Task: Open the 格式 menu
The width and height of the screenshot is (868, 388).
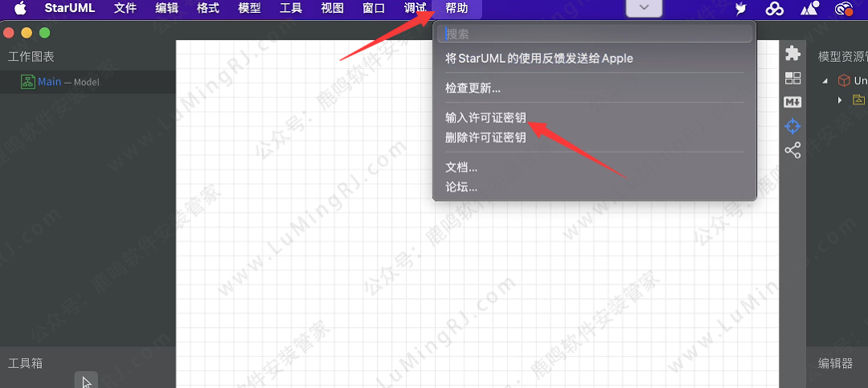Action: pyautogui.click(x=208, y=8)
